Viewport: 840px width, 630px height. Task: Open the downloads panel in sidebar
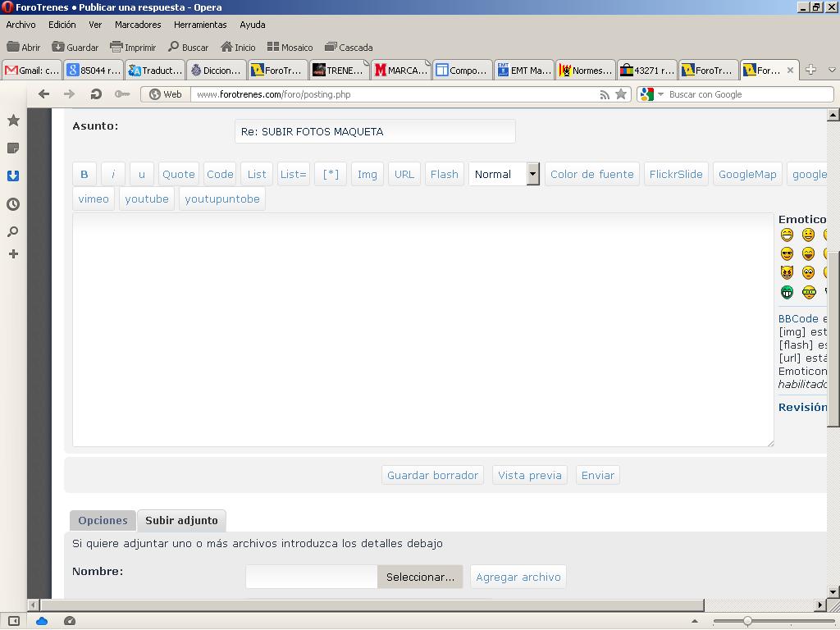click(13, 176)
